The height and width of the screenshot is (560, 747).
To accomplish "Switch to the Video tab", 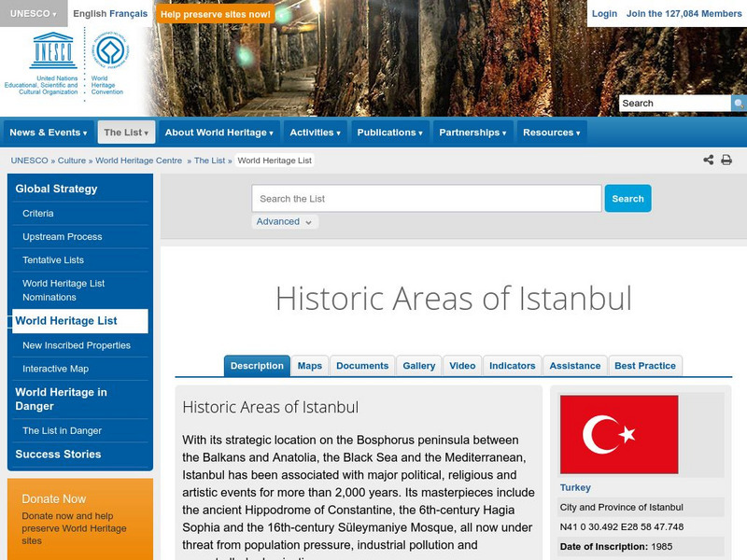I will [x=462, y=366].
